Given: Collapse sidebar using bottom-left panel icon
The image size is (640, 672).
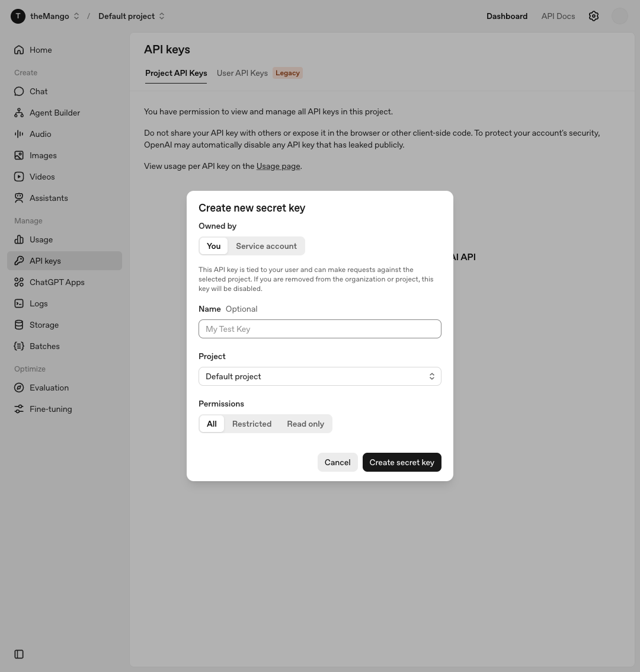Looking at the screenshot, I should pos(19,654).
